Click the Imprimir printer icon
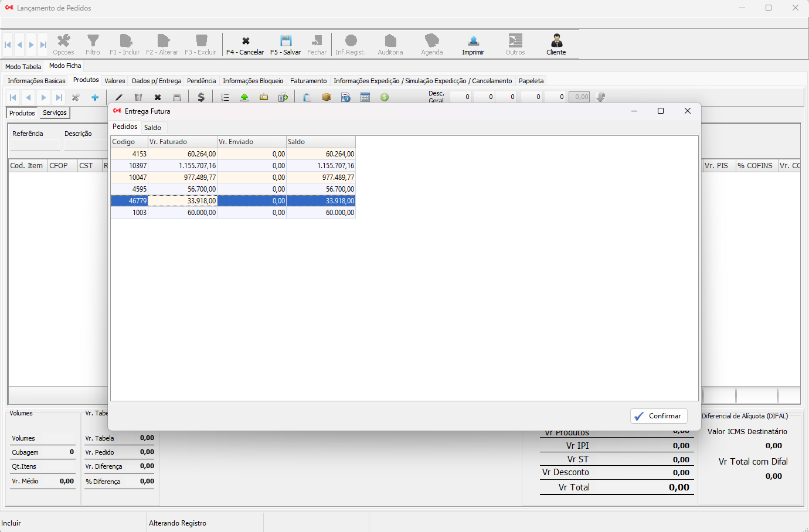The width and height of the screenshot is (809, 532). 473,42
